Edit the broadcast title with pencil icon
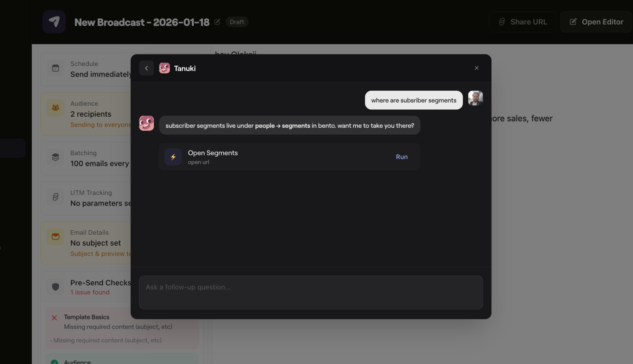The image size is (633, 364). 217,22
